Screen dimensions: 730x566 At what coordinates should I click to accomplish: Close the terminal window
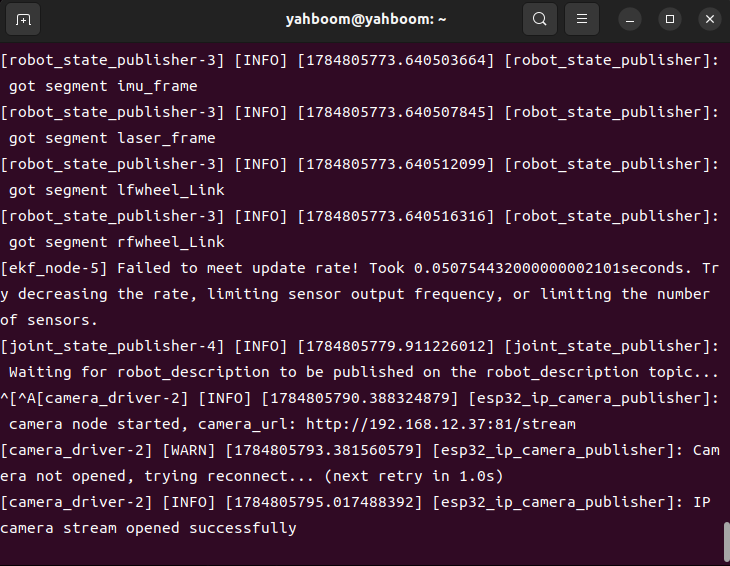(710, 19)
